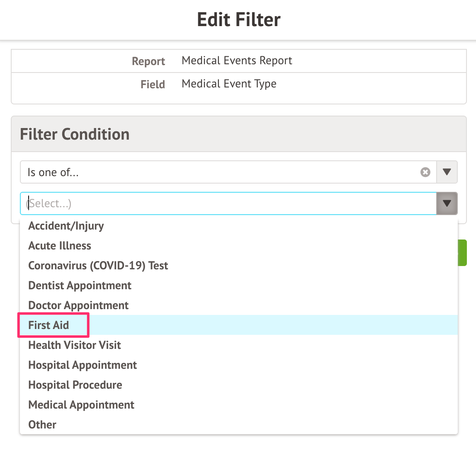Viewport: 476px width, 450px height.
Task: Click the Medical Event Type field value
Action: (x=229, y=84)
